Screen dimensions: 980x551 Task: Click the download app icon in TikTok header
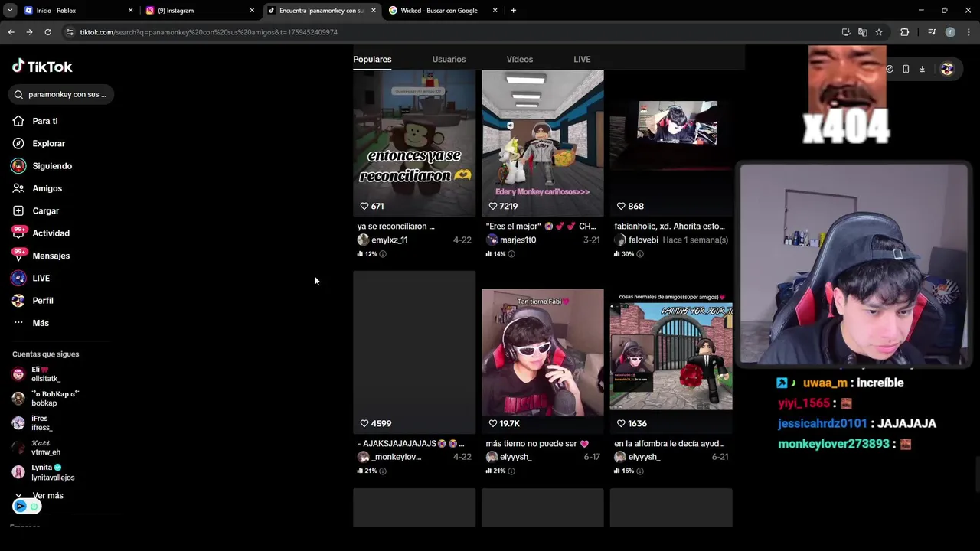point(922,69)
